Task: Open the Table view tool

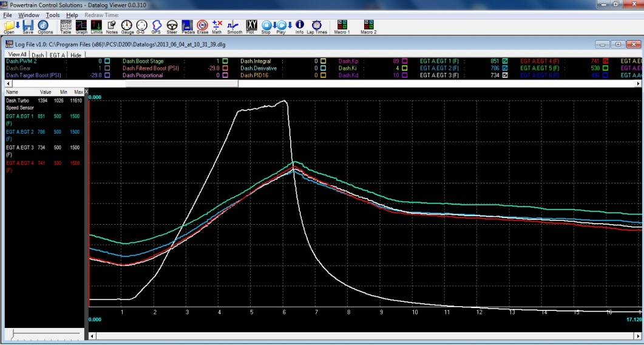Action: point(66,26)
